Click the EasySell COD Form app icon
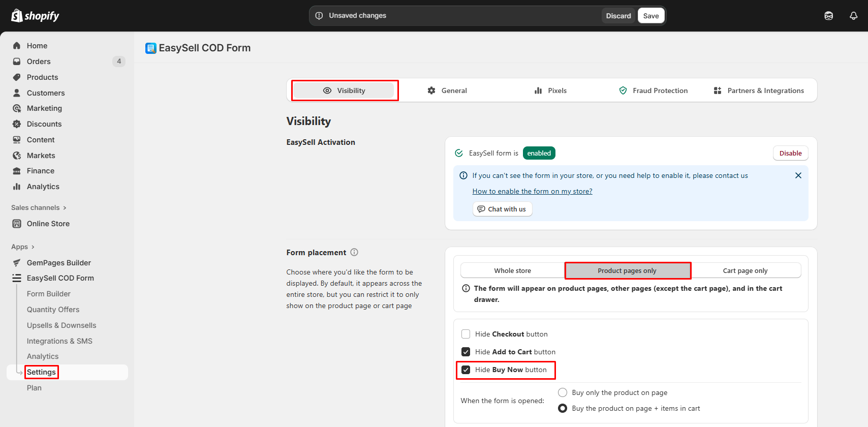This screenshot has height=427, width=868. pos(151,48)
